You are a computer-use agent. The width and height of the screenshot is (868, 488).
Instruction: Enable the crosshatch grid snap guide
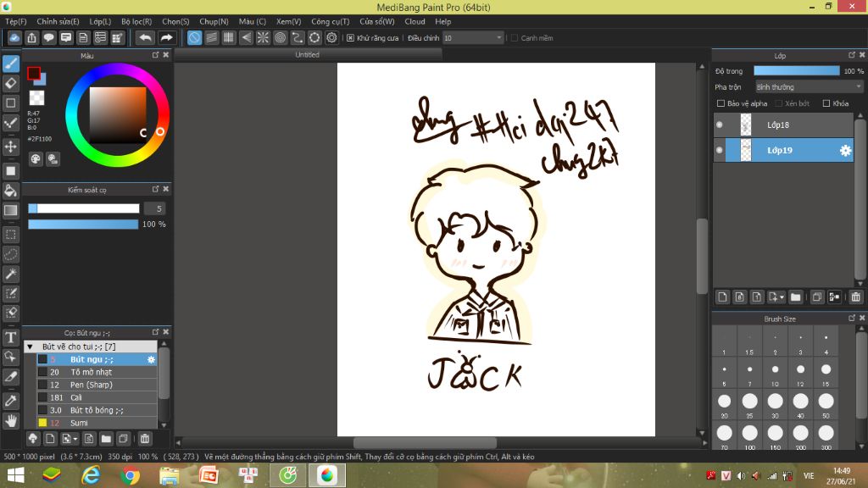point(229,37)
